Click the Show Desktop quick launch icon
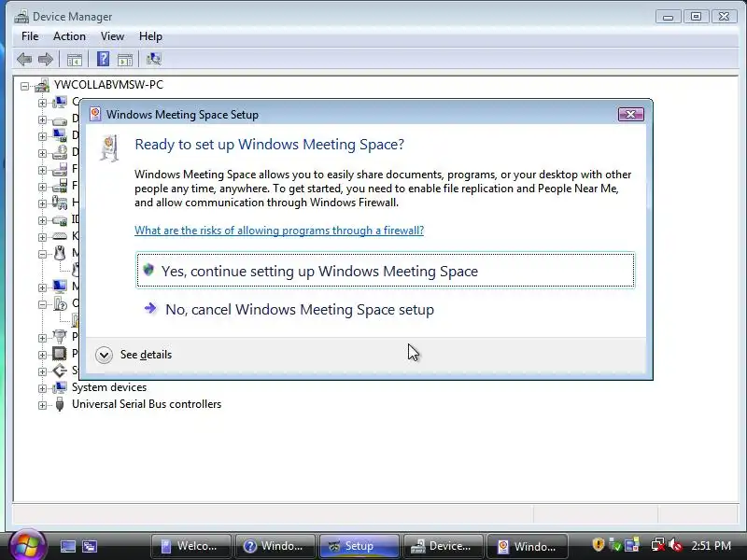This screenshot has width=747, height=560. (x=67, y=546)
